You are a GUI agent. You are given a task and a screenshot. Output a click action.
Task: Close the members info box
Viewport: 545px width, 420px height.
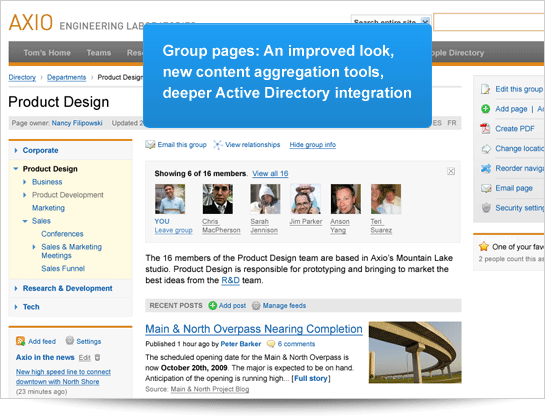click(x=451, y=171)
